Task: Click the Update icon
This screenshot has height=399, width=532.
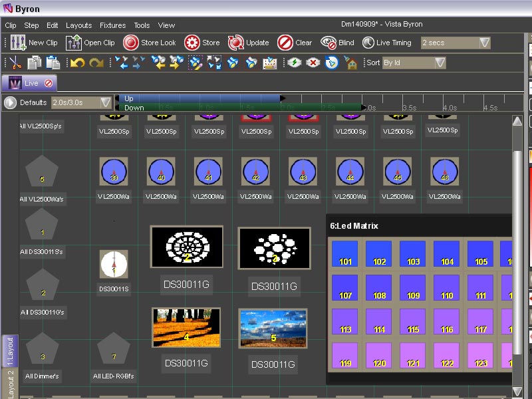Action: point(236,43)
